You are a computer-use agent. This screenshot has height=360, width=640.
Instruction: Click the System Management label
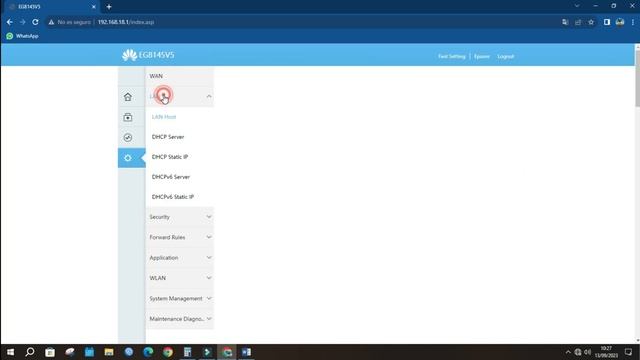coord(176,298)
